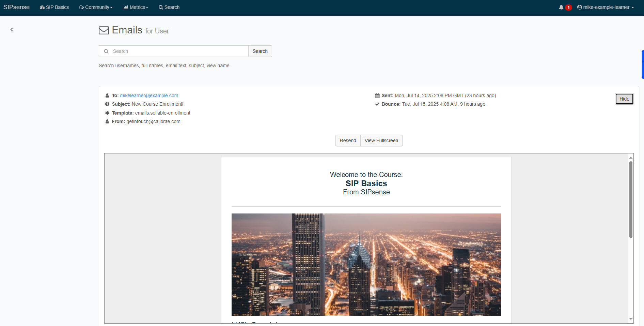
Task: Focus the email search input field
Action: point(174,51)
